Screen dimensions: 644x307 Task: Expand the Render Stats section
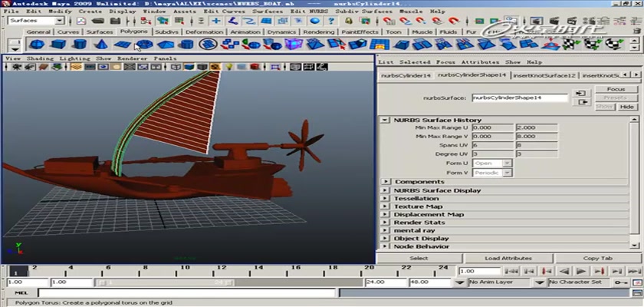coord(385,223)
